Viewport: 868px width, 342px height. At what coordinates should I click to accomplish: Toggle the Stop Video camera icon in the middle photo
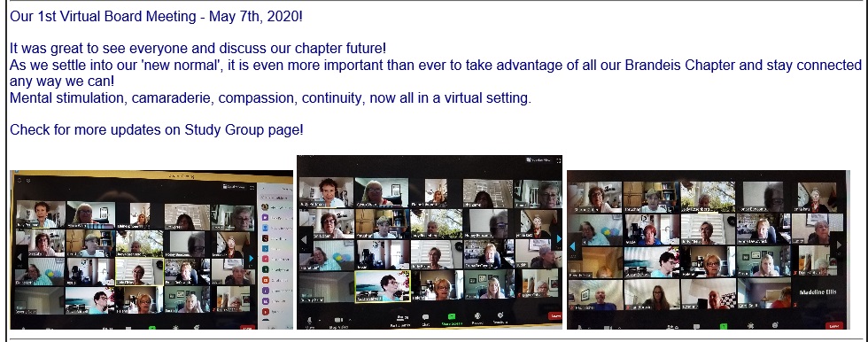pyautogui.click(x=338, y=320)
